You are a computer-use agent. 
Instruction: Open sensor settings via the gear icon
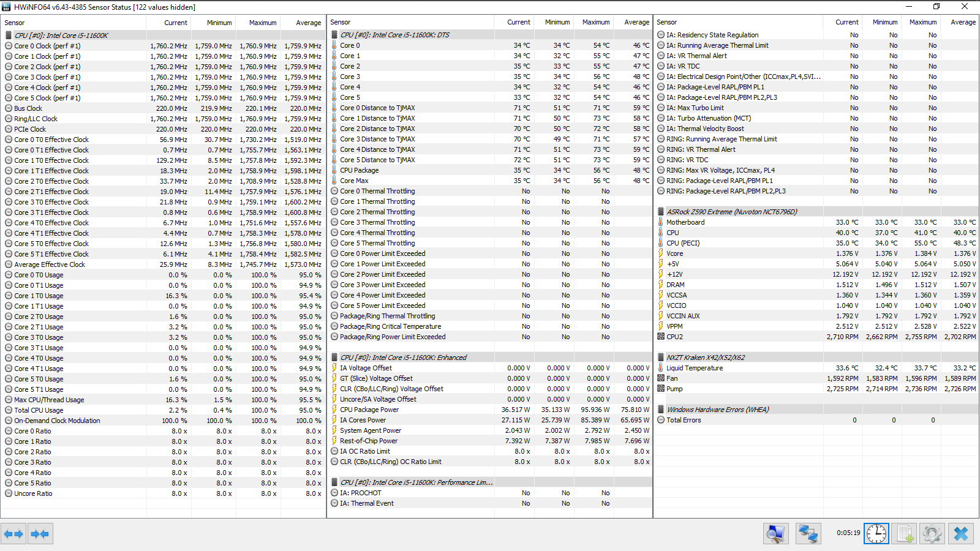932,534
